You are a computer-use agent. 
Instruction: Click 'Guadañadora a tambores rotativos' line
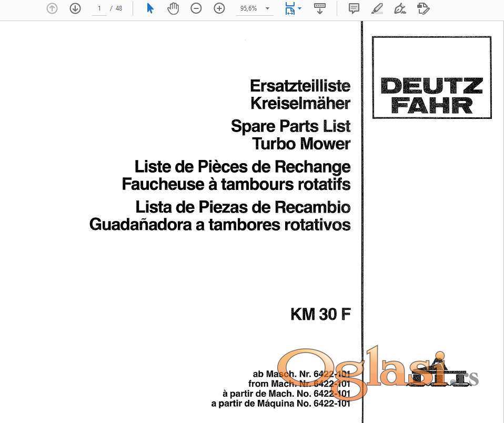[220, 225]
